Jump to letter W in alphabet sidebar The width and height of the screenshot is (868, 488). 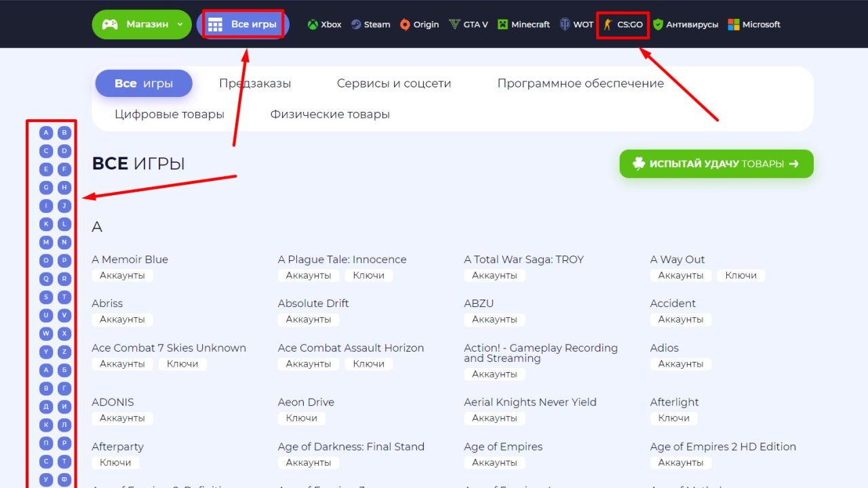coord(46,333)
